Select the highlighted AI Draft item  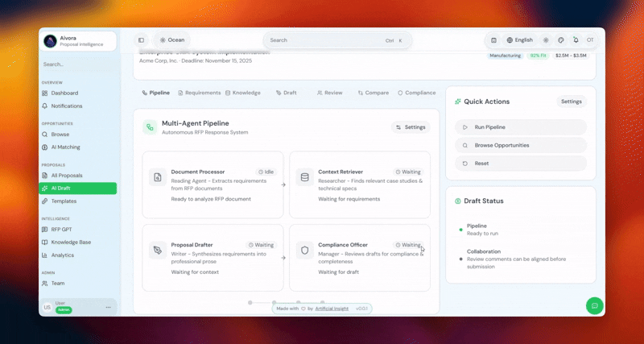click(78, 189)
